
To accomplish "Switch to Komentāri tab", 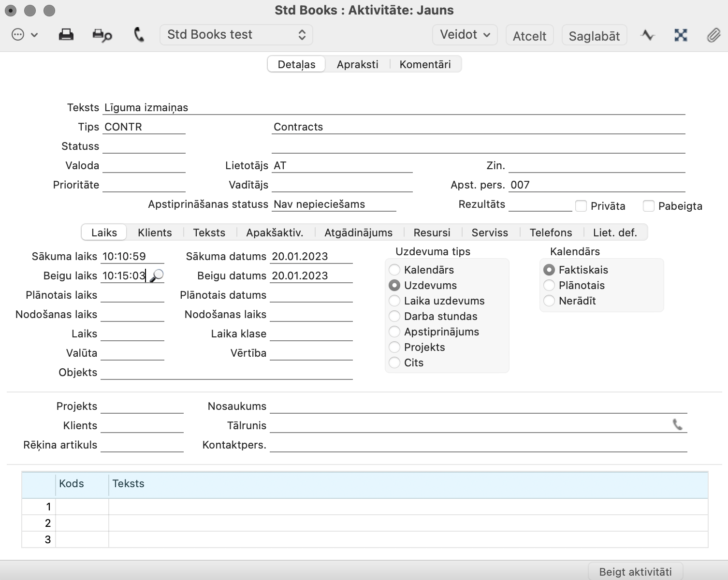I will click(425, 64).
